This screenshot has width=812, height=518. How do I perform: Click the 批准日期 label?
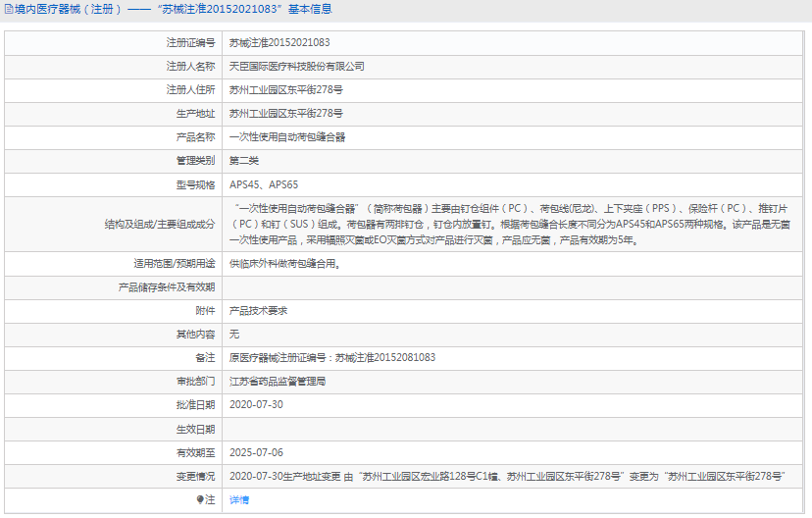click(195, 404)
